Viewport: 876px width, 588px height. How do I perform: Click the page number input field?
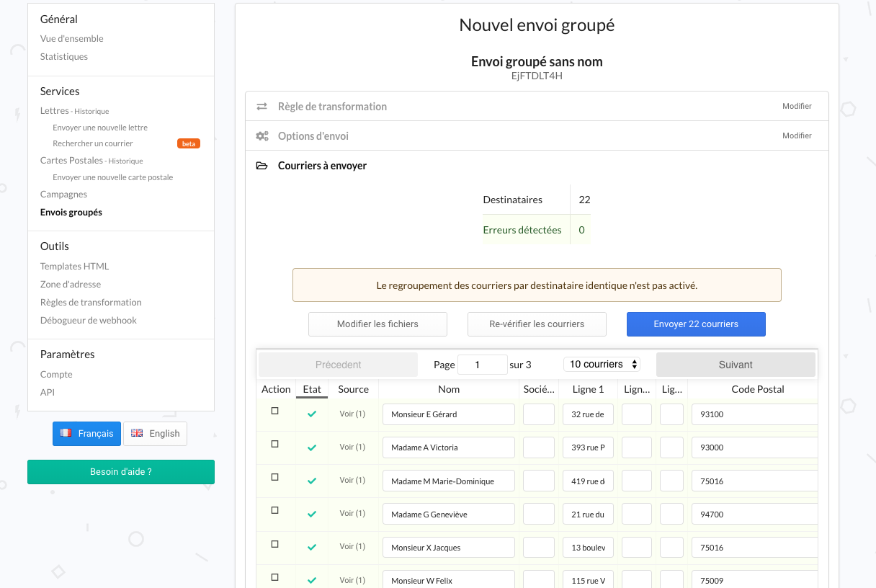click(x=483, y=365)
